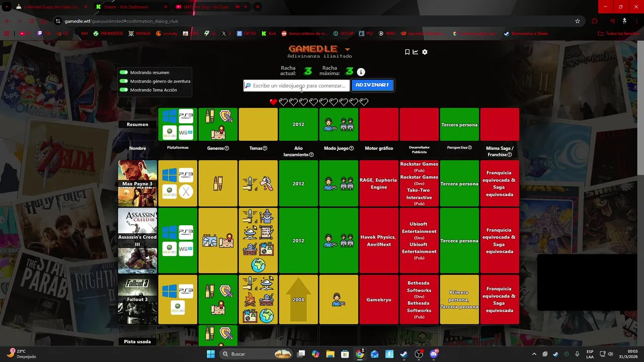The width and height of the screenshot is (644, 362).
Task: Click the ADIVINAR! button
Action: pos(372,85)
